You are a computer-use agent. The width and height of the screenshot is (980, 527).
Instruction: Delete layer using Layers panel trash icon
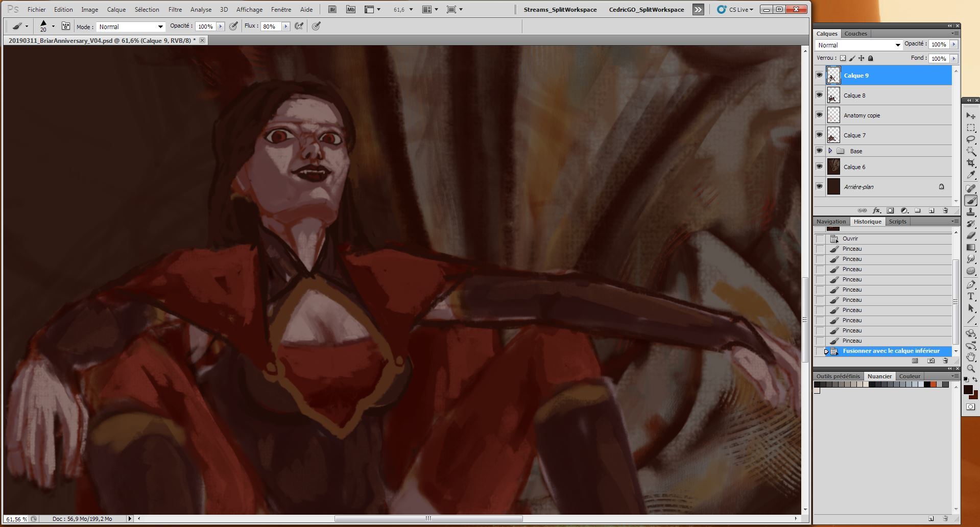click(x=945, y=210)
